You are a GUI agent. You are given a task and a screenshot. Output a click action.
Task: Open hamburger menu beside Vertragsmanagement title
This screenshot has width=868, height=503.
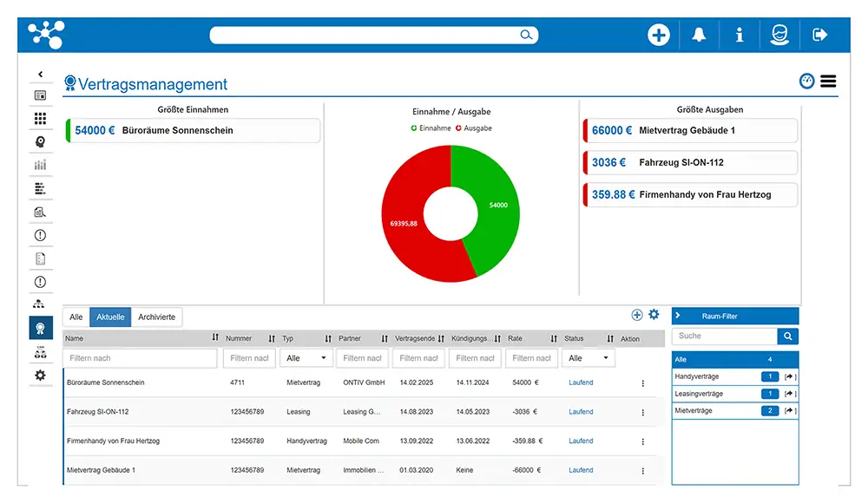pos(828,82)
